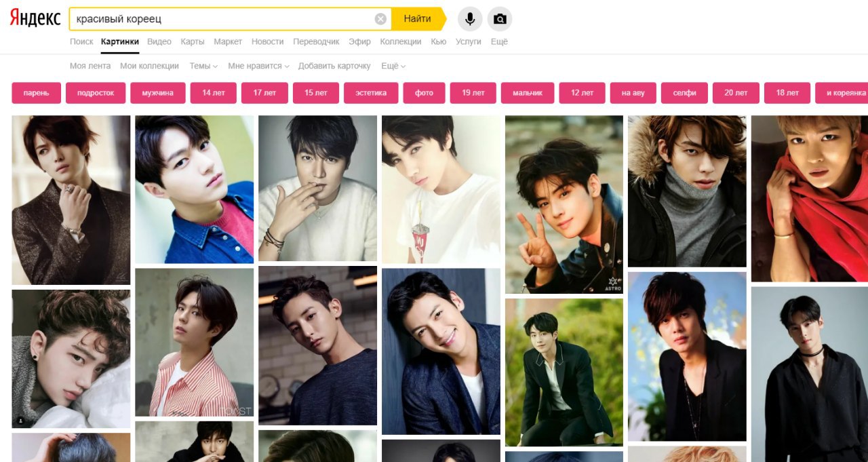
Task: Open the Новости tab
Action: click(267, 41)
